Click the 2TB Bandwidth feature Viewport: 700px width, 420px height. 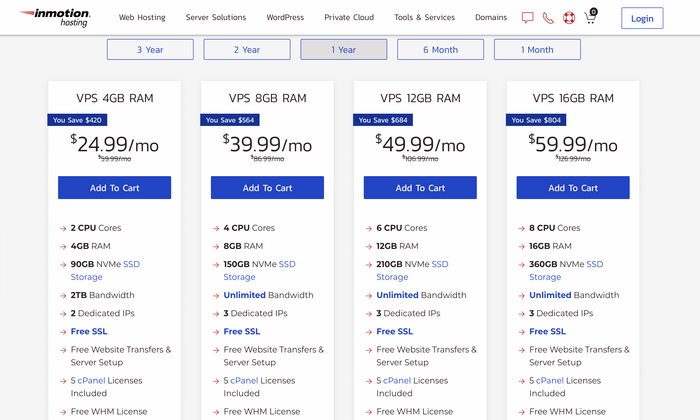102,295
